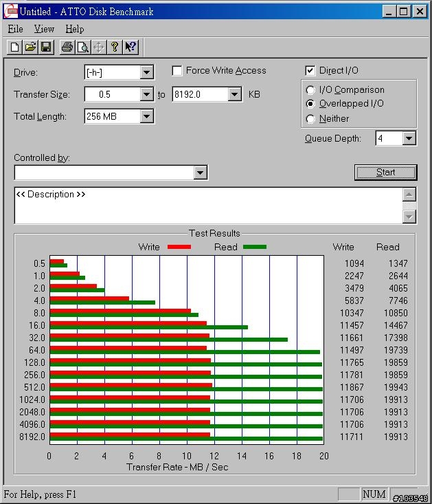Click the Read value 17398
432x504 pixels.
point(396,338)
